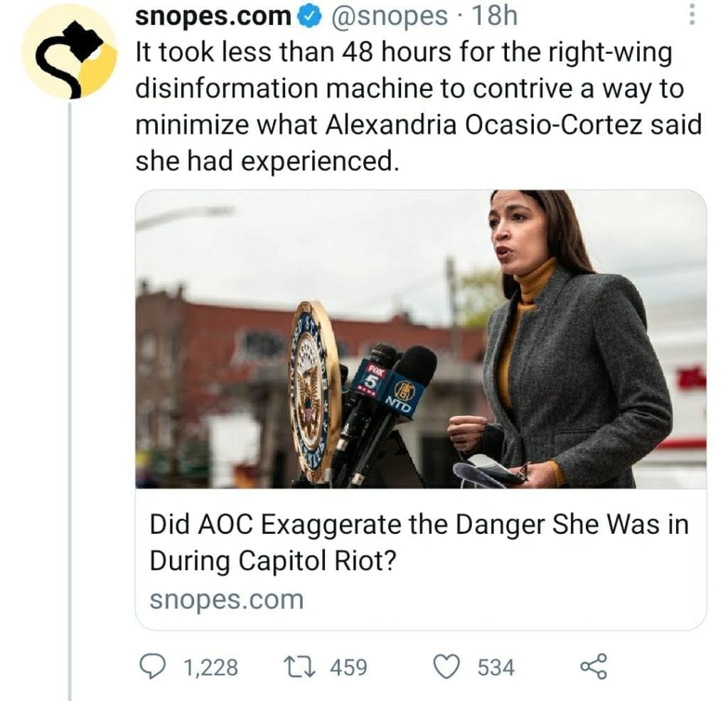Viewport: 728px width, 701px height.
Task: Click the 459 retweets count
Action: coord(348,668)
